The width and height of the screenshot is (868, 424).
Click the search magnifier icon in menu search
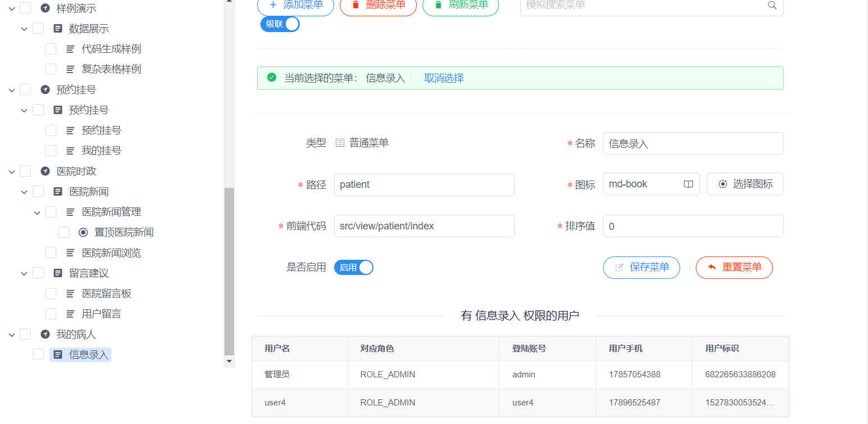pyautogui.click(x=772, y=6)
